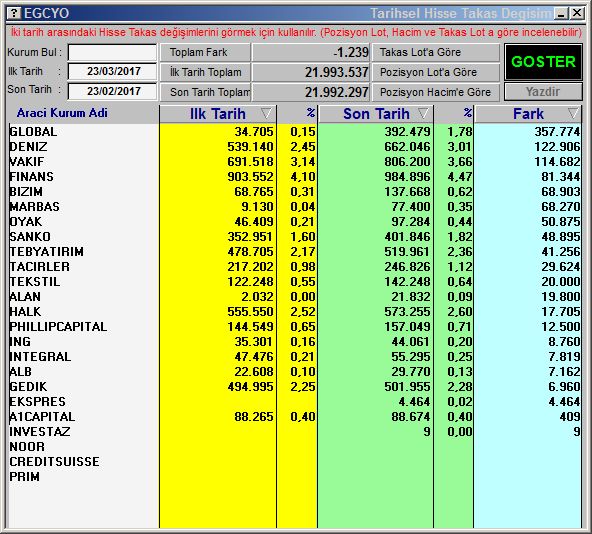Click the Ilk Tarih date field 23/03/2017
Viewport: 592px width, 534px height.
coord(113,71)
